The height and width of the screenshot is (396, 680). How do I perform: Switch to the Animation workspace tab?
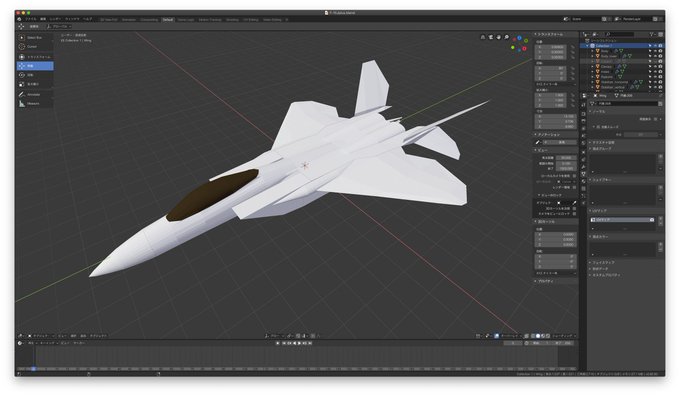coord(129,20)
